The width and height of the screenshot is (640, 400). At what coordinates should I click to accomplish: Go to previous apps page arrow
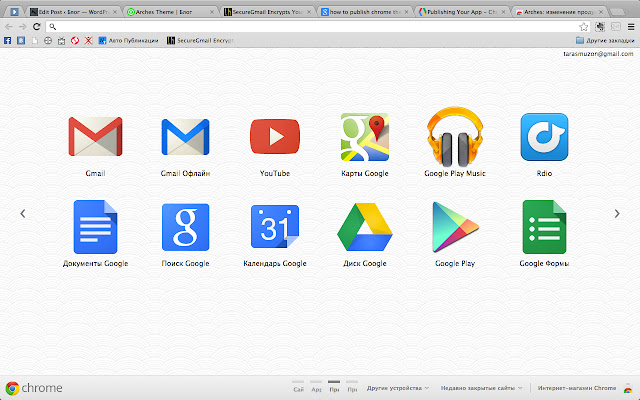click(x=23, y=213)
